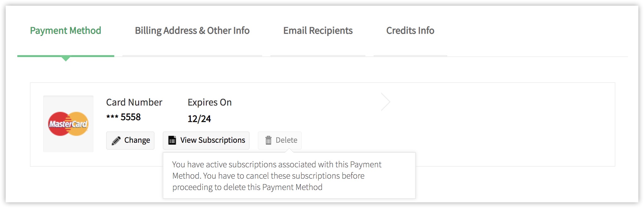Click the View Subscriptions button
The image size is (644, 208).
coord(206,141)
